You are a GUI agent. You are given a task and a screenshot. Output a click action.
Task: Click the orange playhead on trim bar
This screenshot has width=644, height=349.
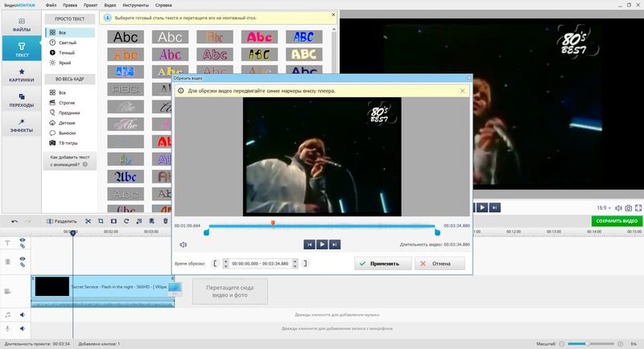coord(273,223)
